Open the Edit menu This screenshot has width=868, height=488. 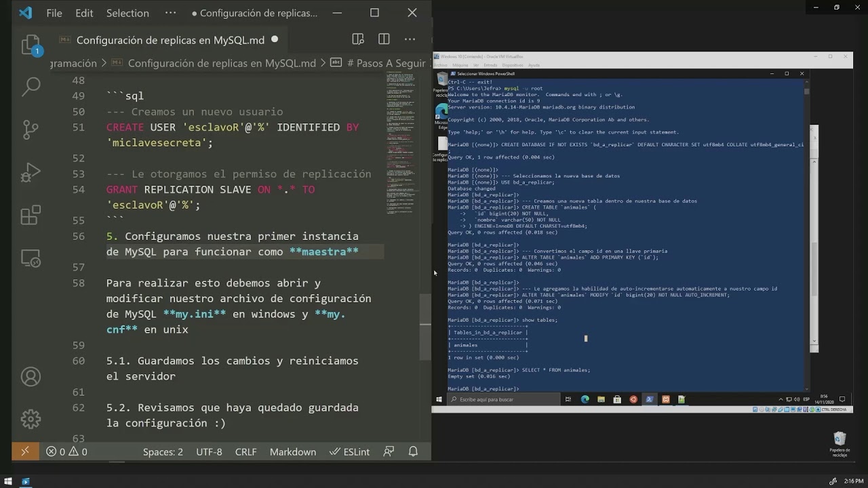[84, 13]
